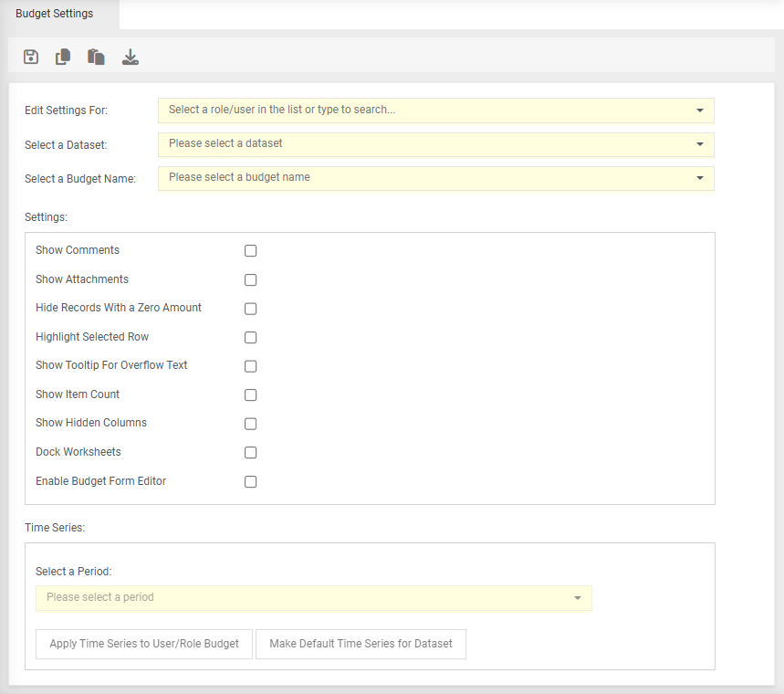Click the Select a Period: label
The width and height of the screenshot is (784, 694).
[x=74, y=572]
